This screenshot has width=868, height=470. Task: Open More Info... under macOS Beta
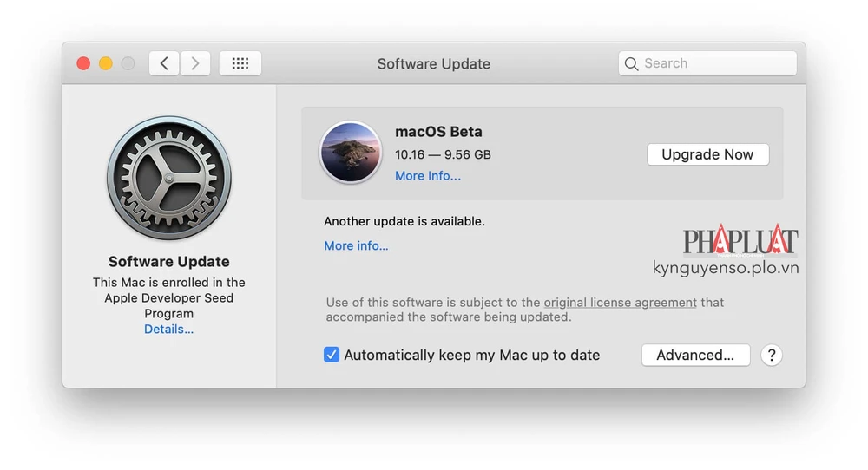(428, 176)
